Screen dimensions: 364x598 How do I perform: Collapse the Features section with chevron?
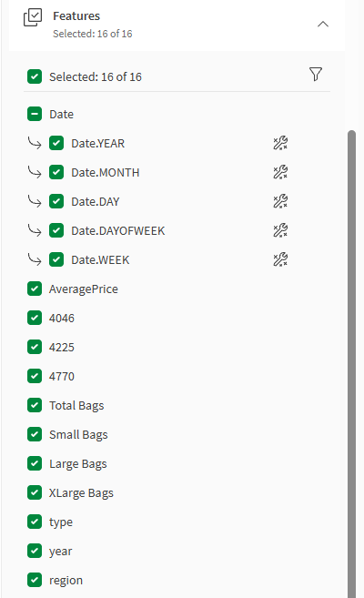pos(323,25)
